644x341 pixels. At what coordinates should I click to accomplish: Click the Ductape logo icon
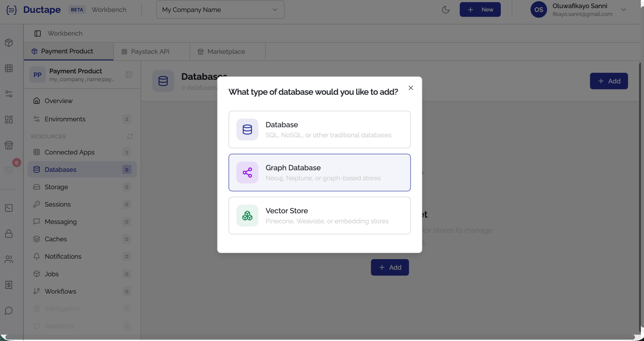11,10
